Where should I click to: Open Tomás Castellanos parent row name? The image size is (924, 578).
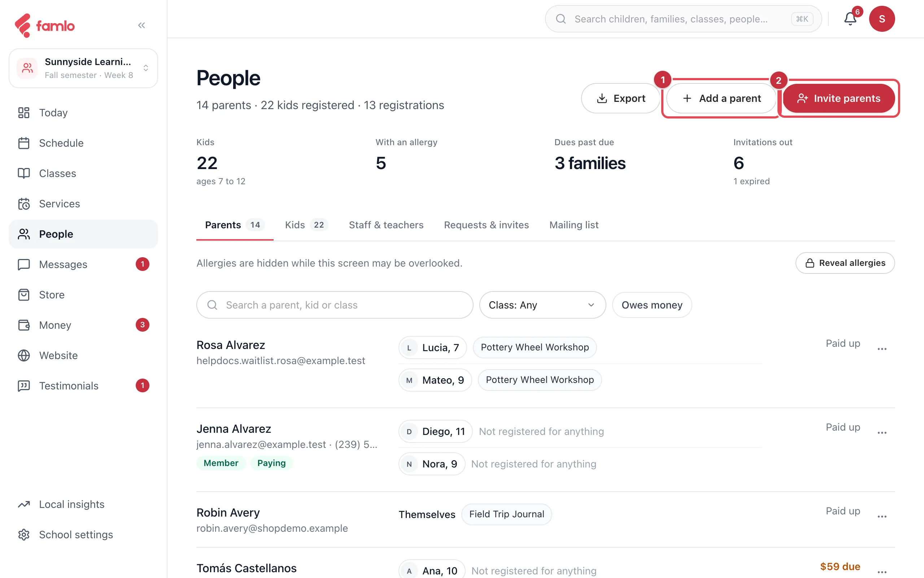[246, 568]
